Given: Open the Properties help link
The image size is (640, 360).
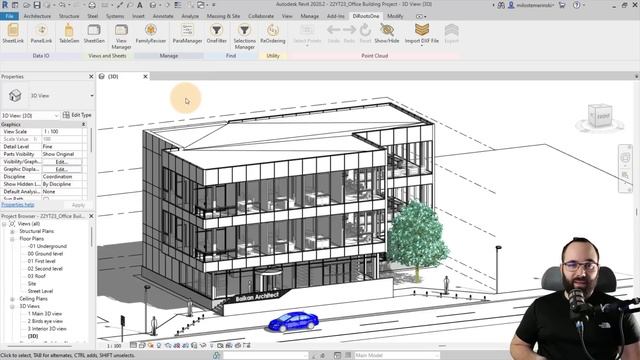Looking at the screenshot, I should [x=18, y=205].
